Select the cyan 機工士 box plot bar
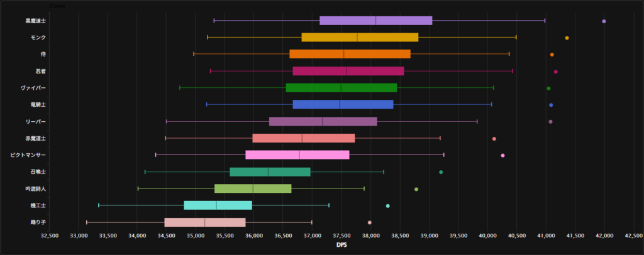This screenshot has width=644, height=255. (x=218, y=205)
